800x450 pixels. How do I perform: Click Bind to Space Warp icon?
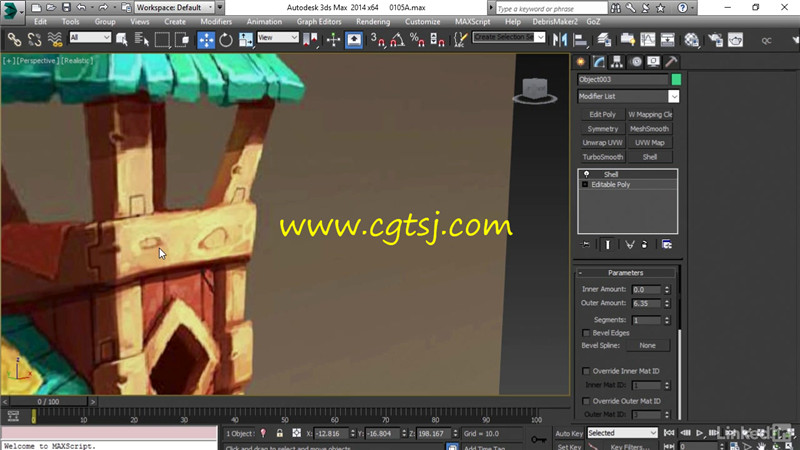pyautogui.click(x=55, y=40)
